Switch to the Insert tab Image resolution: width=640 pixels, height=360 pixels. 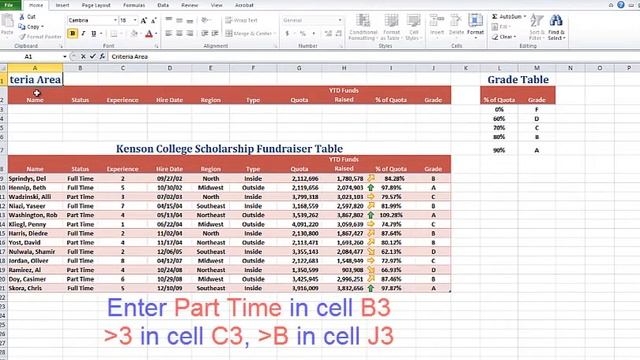(62, 5)
